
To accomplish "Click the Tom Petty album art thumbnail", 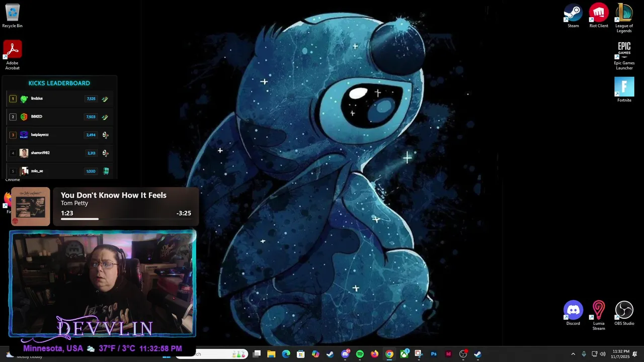I will (30, 206).
